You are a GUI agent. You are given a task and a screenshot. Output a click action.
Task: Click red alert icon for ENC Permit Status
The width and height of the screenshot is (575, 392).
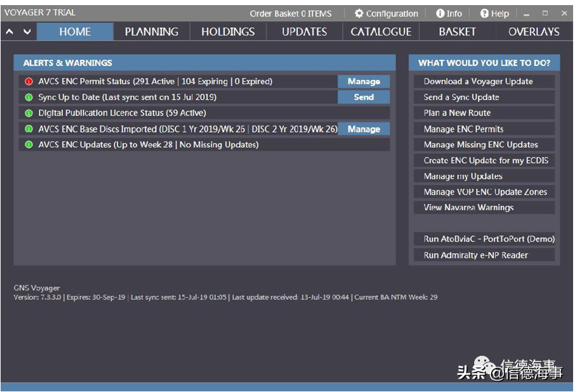29,81
